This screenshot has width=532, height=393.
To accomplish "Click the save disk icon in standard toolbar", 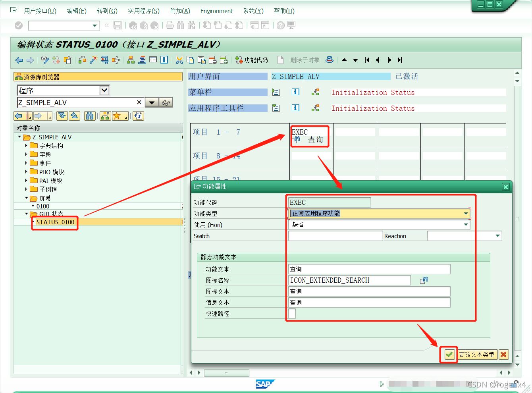I will [118, 25].
